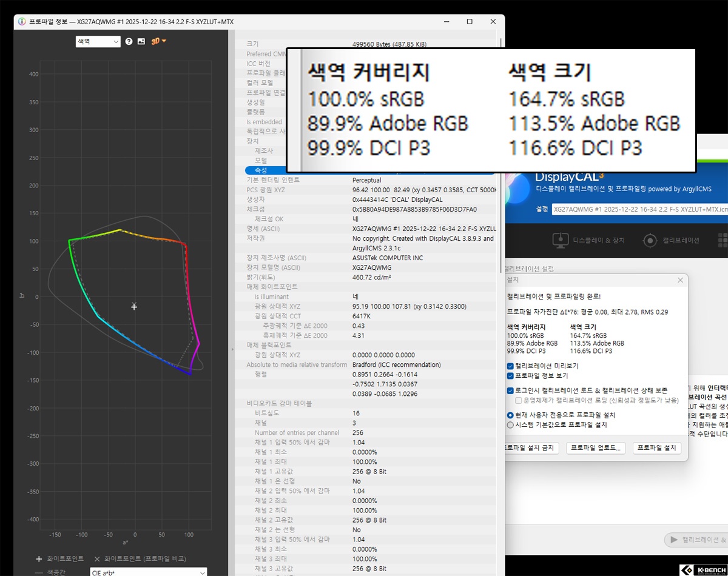Open the 색역 plot type dropdown
The image size is (728, 576).
click(x=98, y=41)
